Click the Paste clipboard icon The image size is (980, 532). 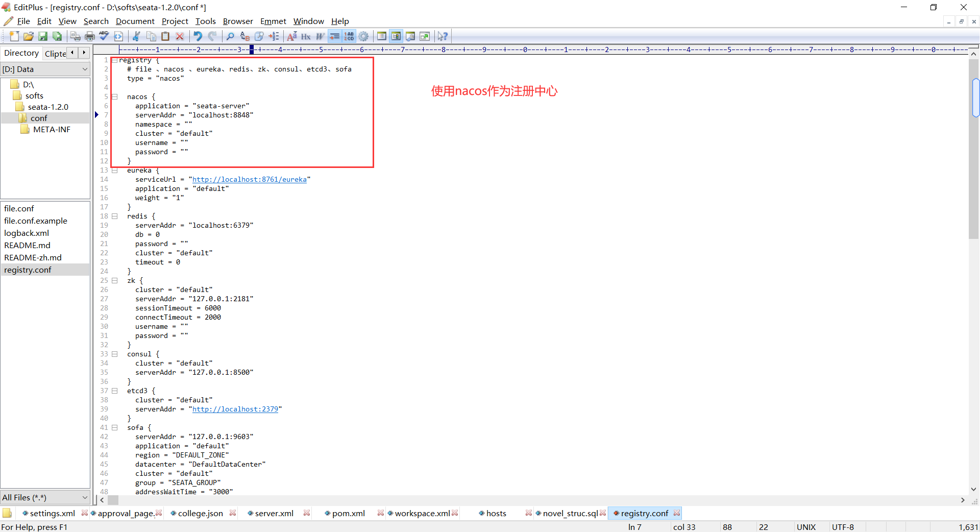tap(165, 36)
